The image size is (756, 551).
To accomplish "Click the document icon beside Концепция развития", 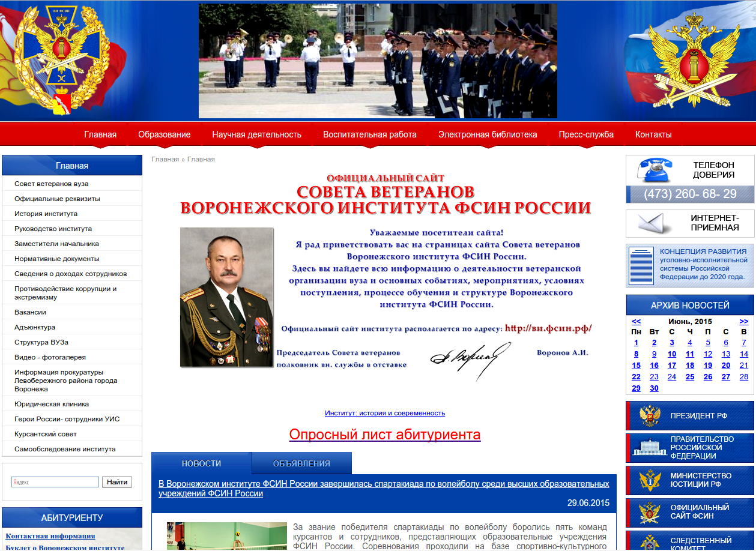I will point(641,266).
